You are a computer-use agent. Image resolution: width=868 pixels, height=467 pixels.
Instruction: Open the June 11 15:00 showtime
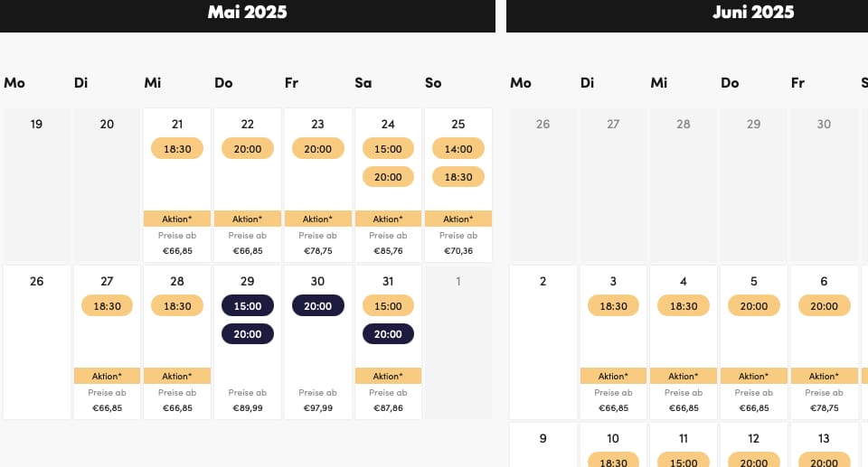[x=684, y=460]
